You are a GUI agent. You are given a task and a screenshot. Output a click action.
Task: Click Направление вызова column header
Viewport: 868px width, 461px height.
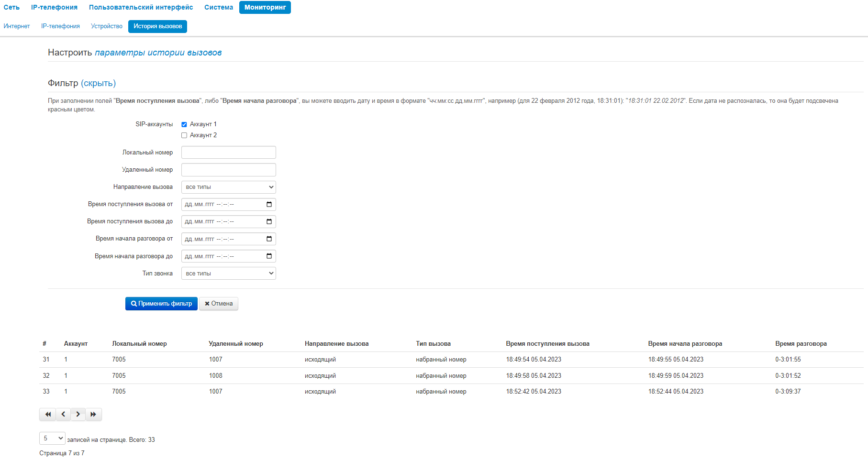(336, 344)
